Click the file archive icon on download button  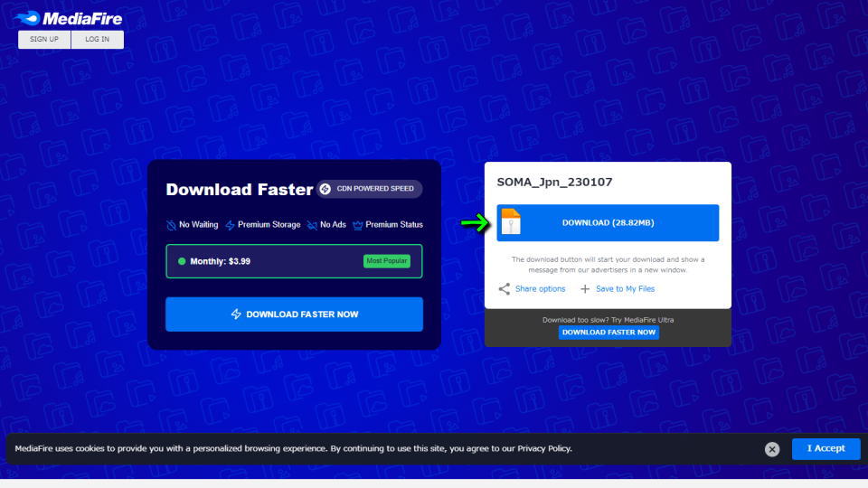point(511,222)
